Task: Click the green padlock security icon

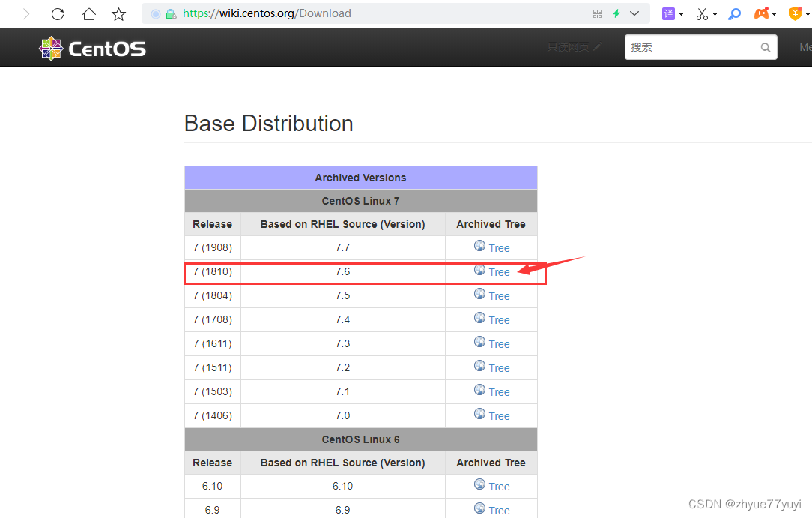Action: [171, 14]
